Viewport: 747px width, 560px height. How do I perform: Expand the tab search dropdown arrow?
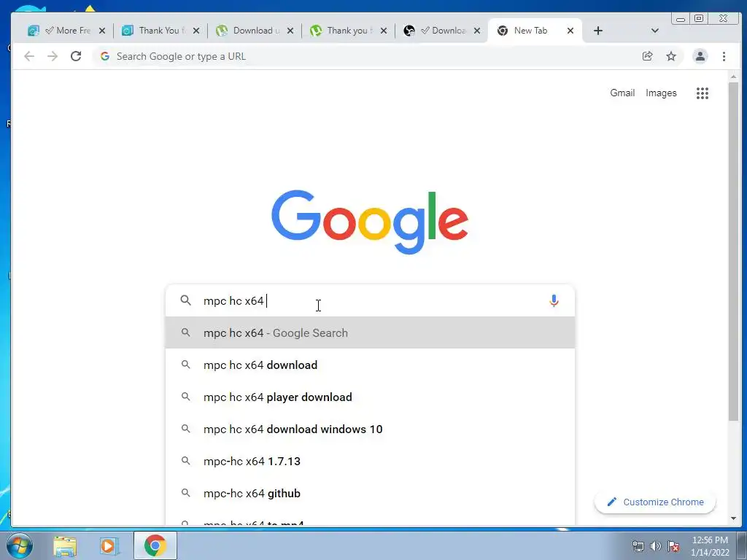point(654,31)
